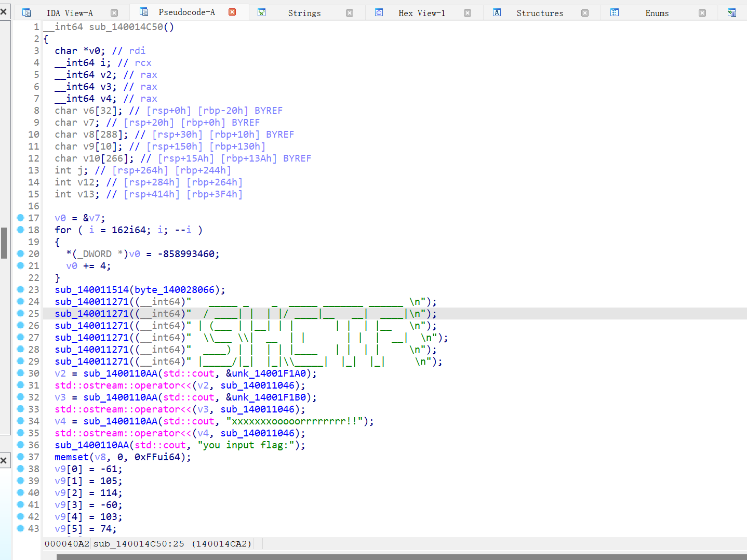Click the partially visible rightmost tab icon
Viewport: 747px width, 560px height.
click(x=732, y=12)
